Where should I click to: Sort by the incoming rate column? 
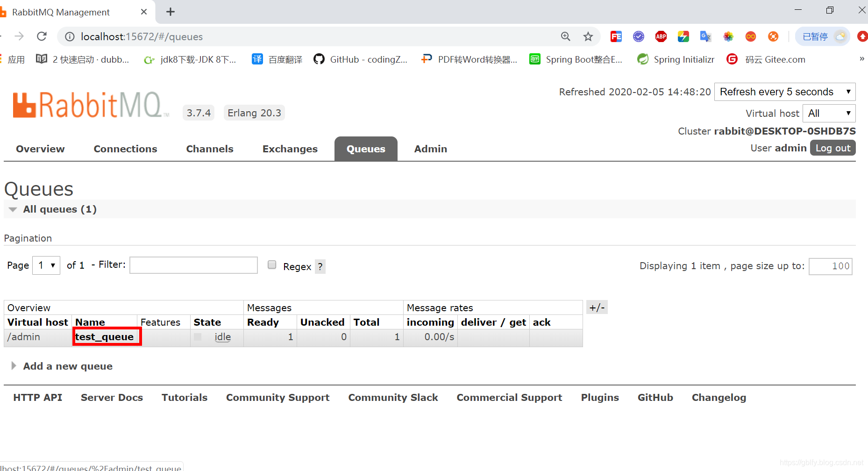coord(430,322)
